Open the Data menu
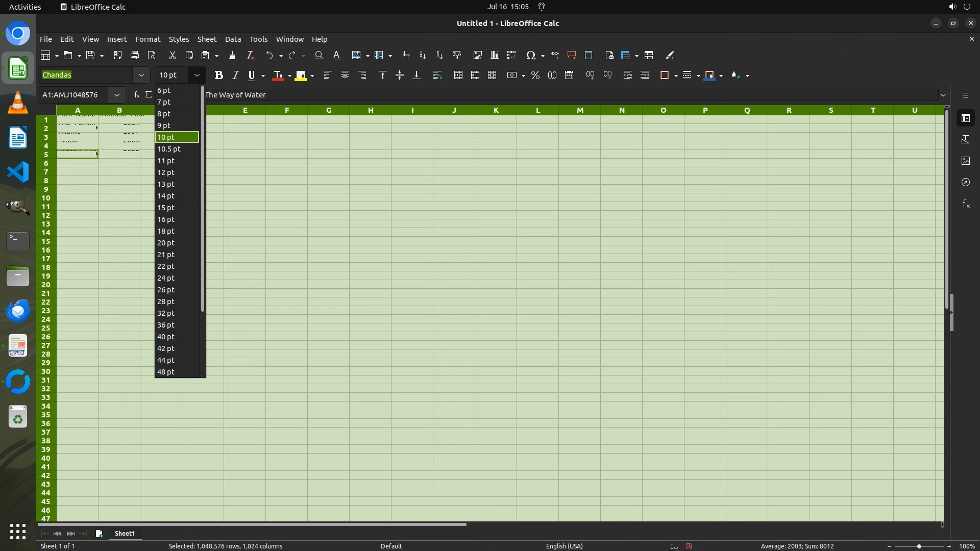980x551 pixels. (x=233, y=39)
